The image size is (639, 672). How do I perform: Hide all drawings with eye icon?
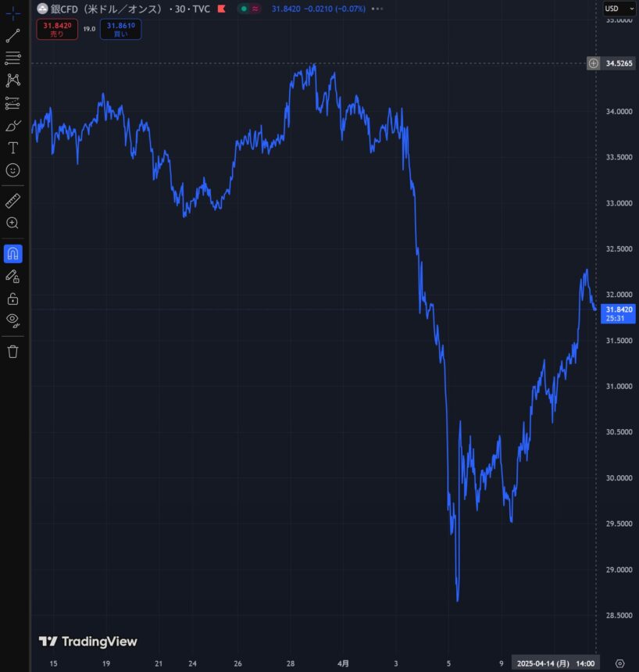click(x=13, y=320)
